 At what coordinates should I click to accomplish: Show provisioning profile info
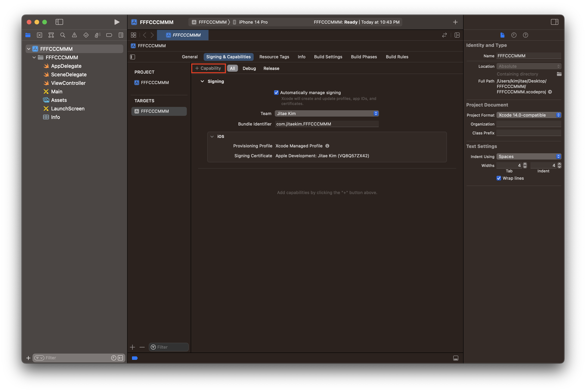[327, 146]
